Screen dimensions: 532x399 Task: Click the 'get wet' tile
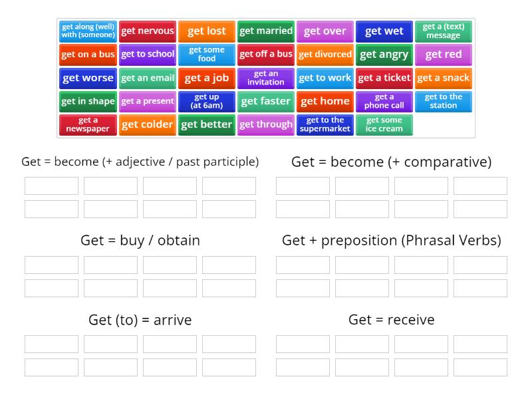[384, 31]
